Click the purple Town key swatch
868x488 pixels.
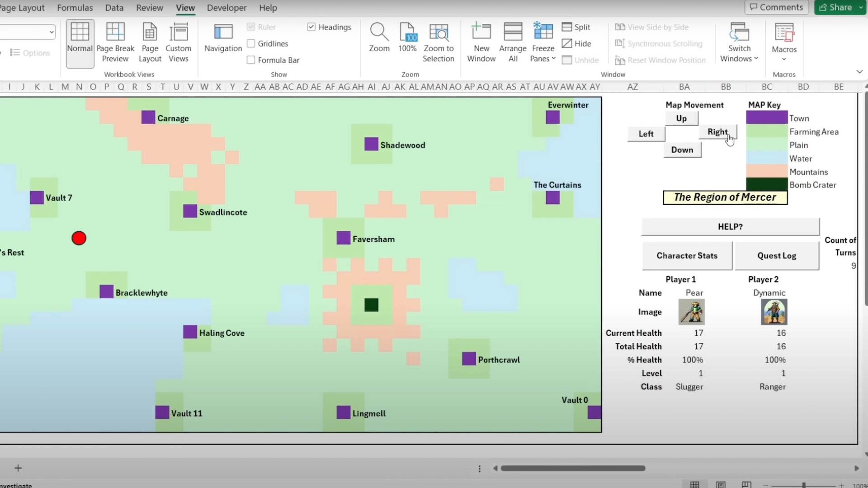tap(767, 118)
